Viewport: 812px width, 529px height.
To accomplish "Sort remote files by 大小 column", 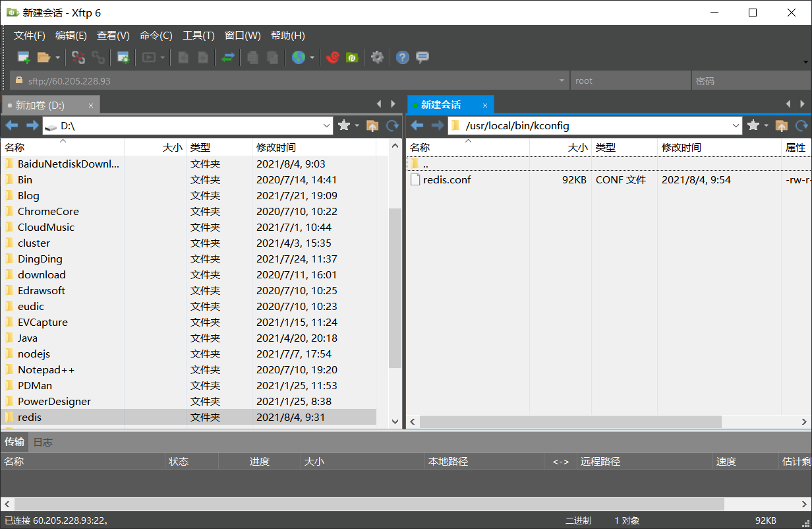I will pyautogui.click(x=560, y=148).
